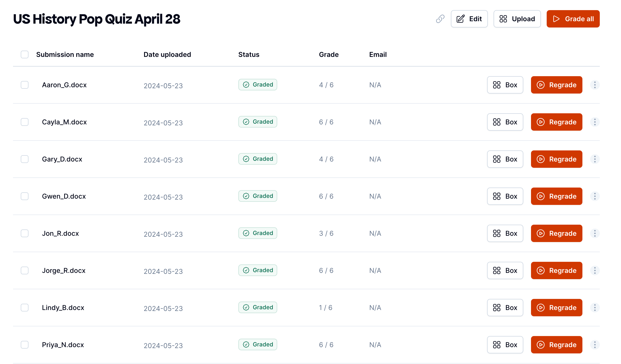Click the Graded status badge for Aaron_G.docx
The image size is (621, 364).
257,85
